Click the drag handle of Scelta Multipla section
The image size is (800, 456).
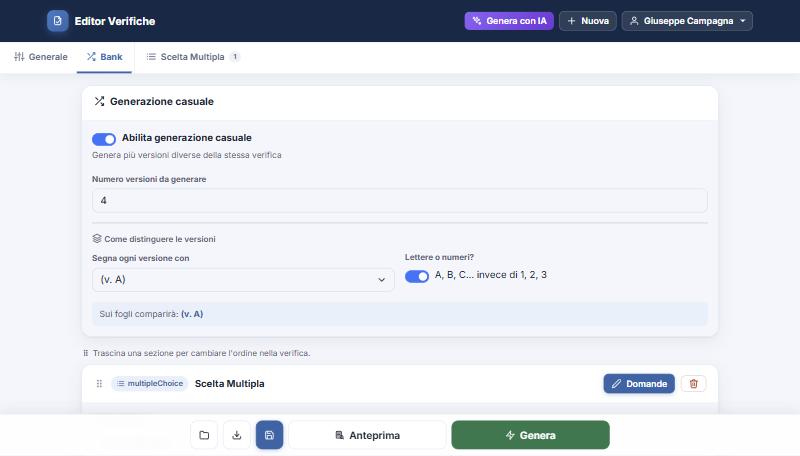99,384
